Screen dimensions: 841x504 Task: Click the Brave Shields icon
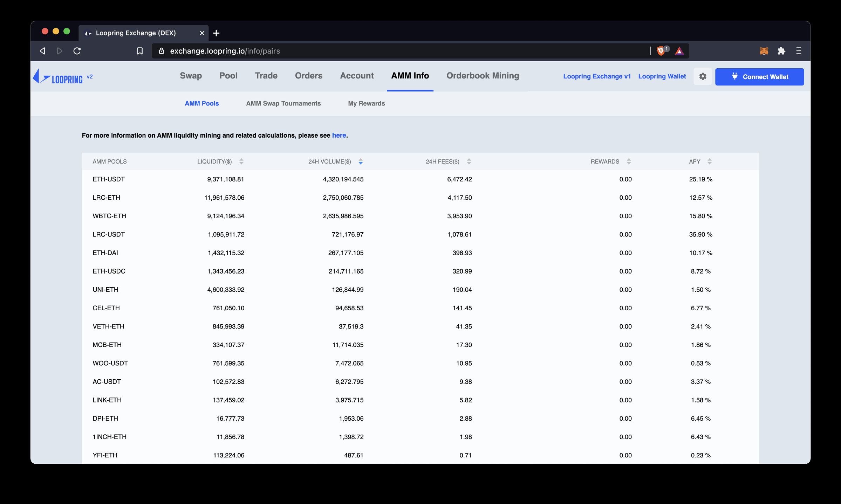661,50
